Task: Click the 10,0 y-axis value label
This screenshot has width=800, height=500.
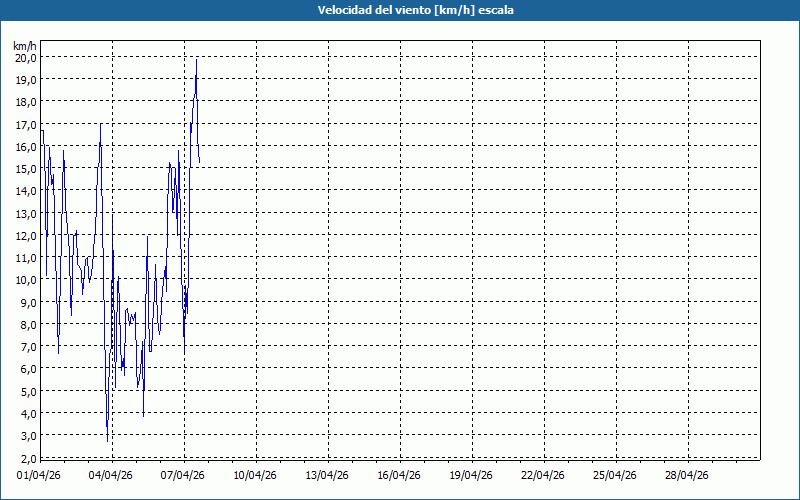Action: click(26, 279)
